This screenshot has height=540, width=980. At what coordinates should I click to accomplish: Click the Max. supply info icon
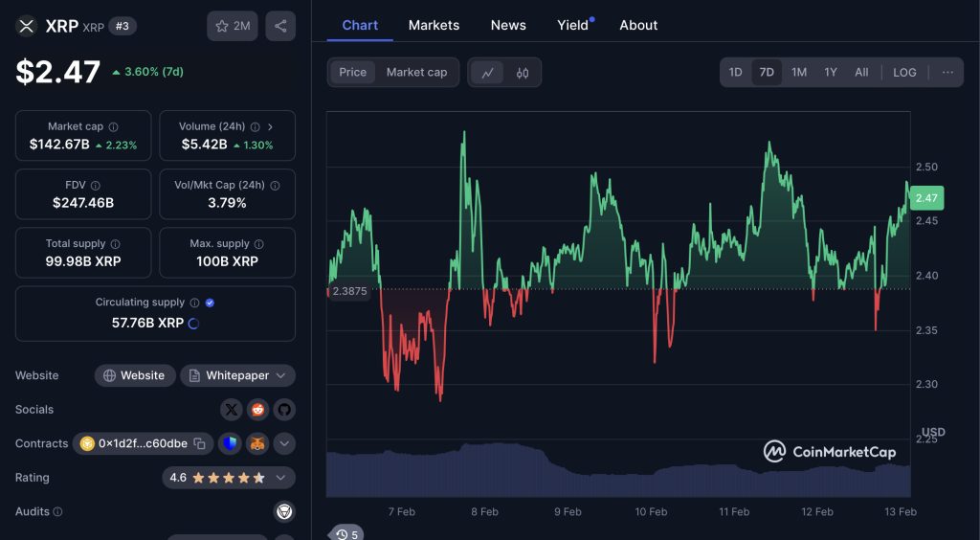click(258, 244)
